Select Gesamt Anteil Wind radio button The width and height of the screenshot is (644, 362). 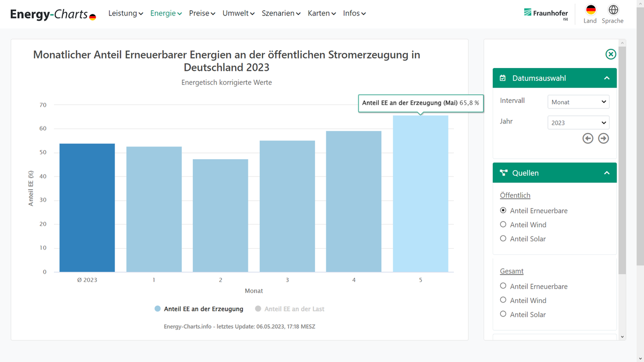click(503, 300)
